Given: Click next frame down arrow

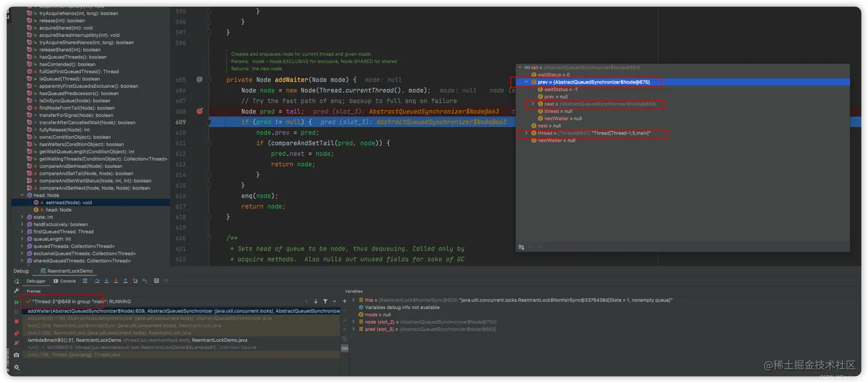Looking at the screenshot, I should click(x=316, y=302).
